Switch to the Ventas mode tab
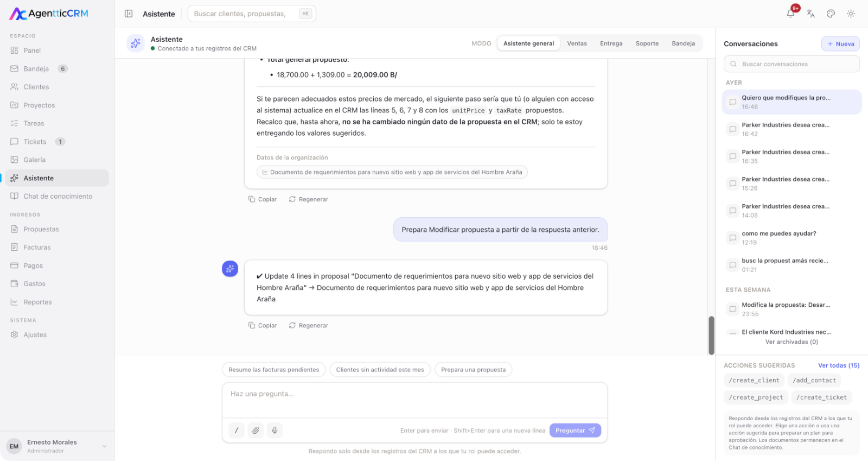Viewport: 868px width, 461px height. 577,43
